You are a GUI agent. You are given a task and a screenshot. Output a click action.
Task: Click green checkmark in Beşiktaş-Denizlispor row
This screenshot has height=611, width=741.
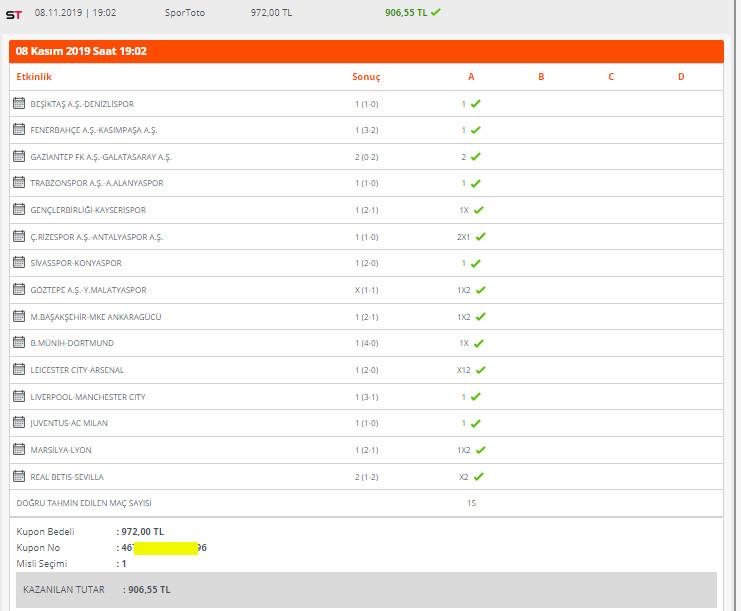476,103
